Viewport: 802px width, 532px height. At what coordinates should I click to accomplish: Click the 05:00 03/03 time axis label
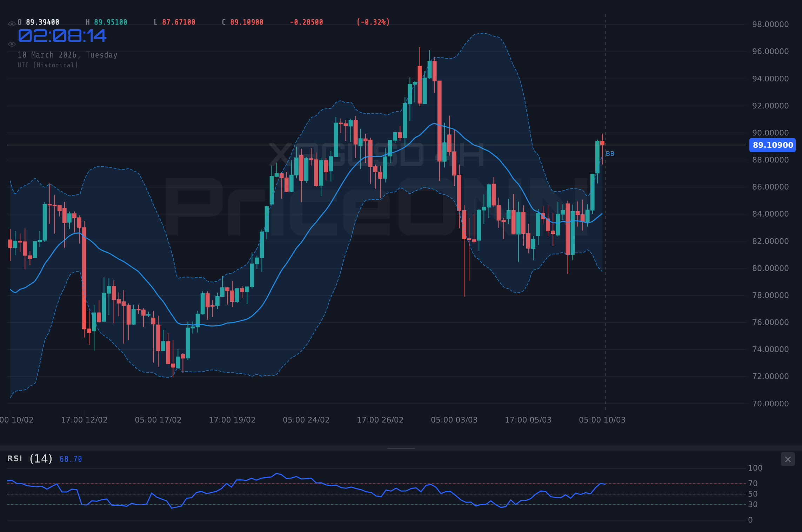pos(454,420)
